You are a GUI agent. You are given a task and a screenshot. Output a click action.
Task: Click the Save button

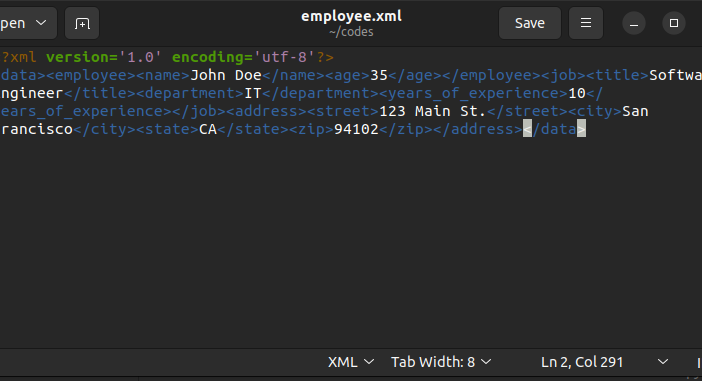pyautogui.click(x=530, y=23)
